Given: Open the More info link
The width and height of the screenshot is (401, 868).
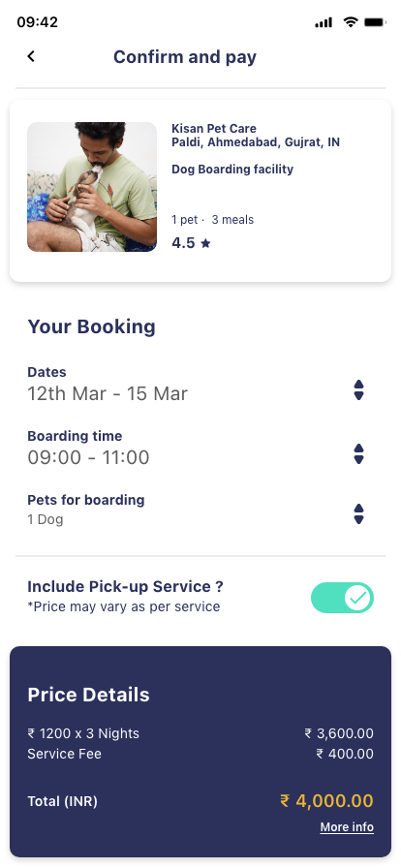Looking at the screenshot, I should coord(347,827).
